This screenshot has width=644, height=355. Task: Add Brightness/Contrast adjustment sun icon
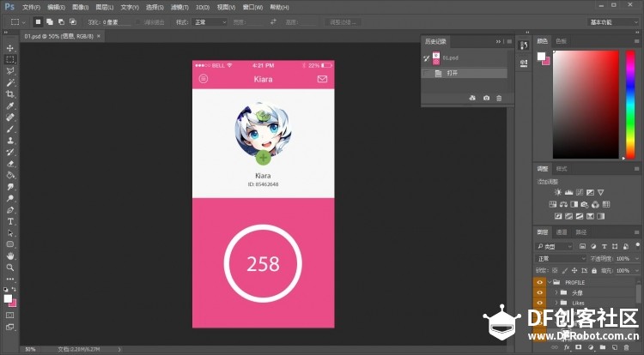point(558,192)
